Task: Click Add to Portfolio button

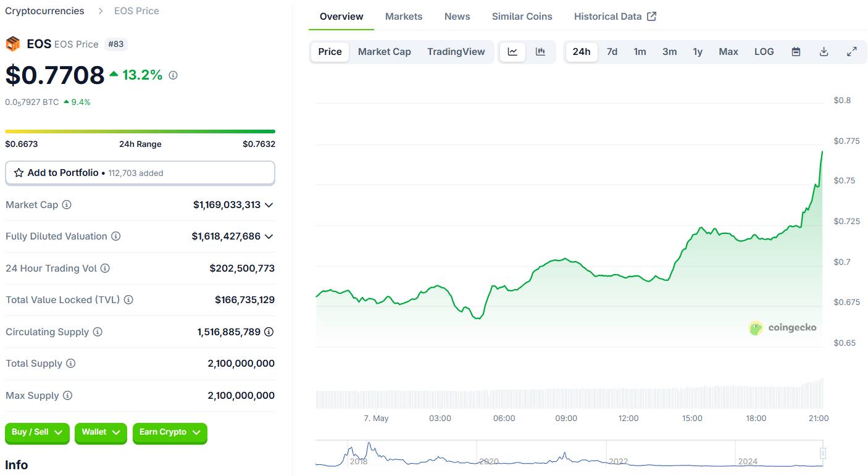Action: click(140, 173)
